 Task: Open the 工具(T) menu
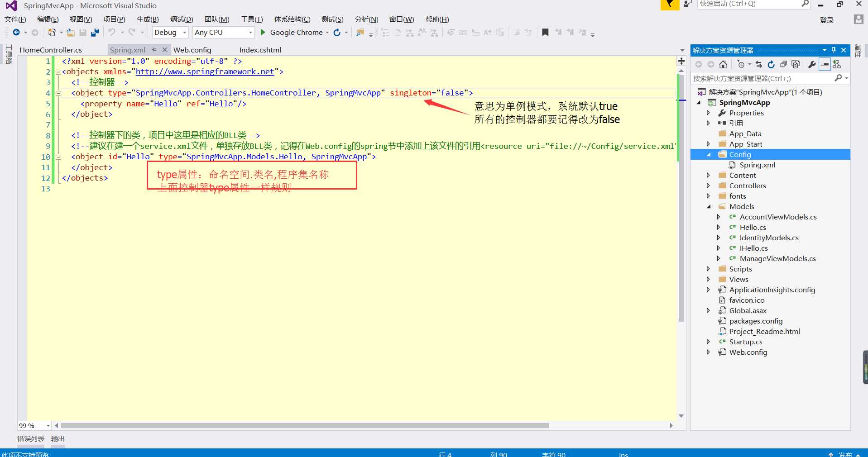[x=252, y=19]
